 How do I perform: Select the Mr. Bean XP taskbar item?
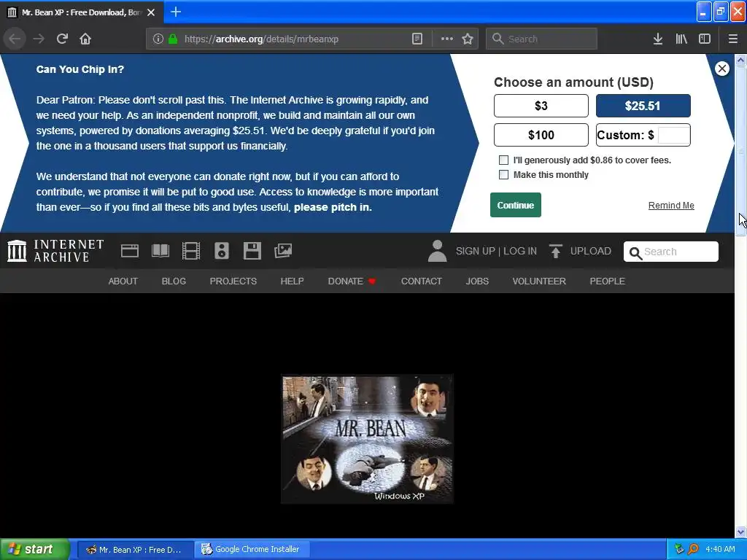(x=135, y=550)
